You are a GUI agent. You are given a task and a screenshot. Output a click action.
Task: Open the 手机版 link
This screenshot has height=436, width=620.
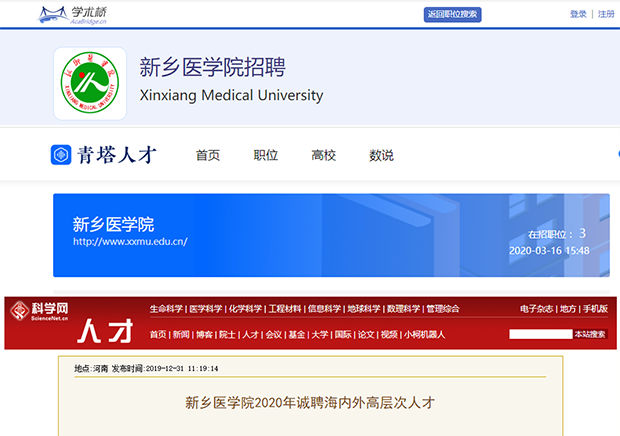(595, 309)
